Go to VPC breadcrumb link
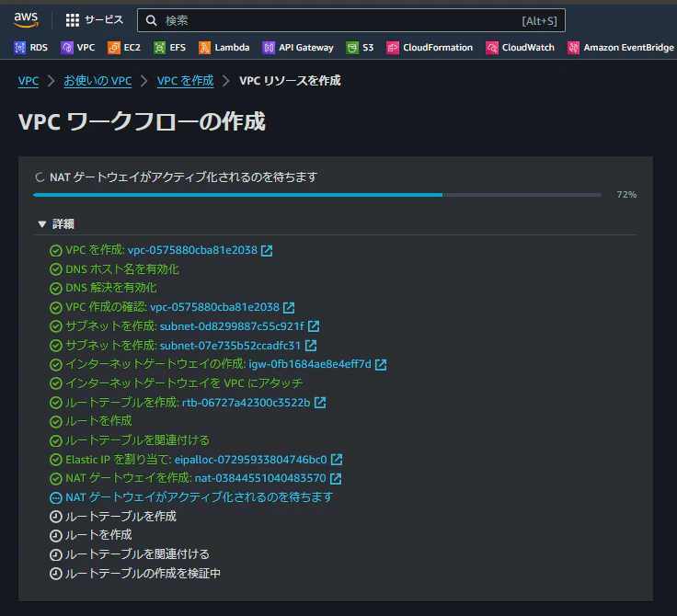 (29, 81)
